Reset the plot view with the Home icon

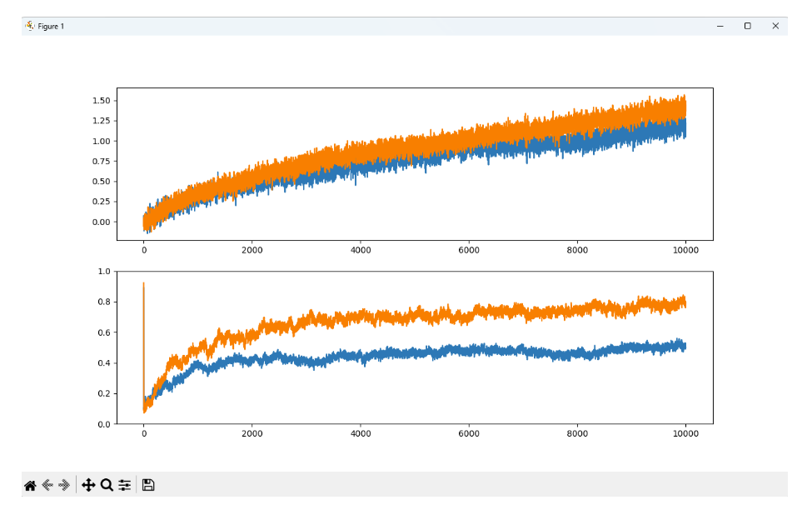pyautogui.click(x=29, y=483)
